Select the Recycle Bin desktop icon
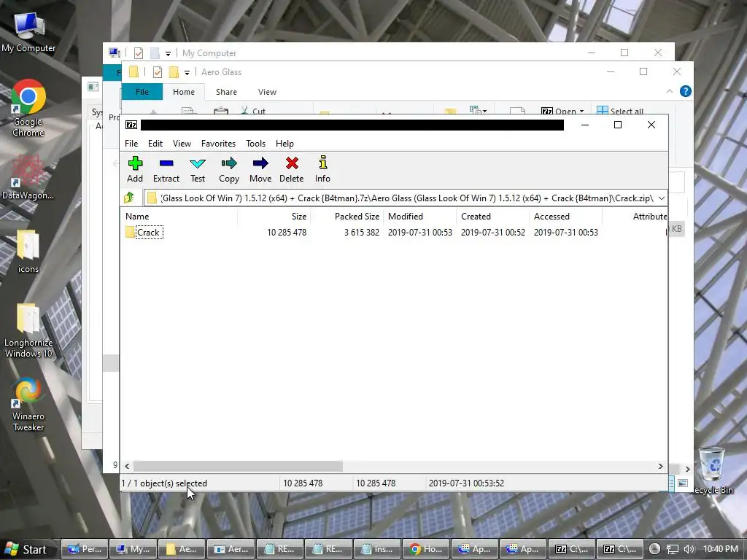This screenshot has height=560, width=747. click(712, 470)
